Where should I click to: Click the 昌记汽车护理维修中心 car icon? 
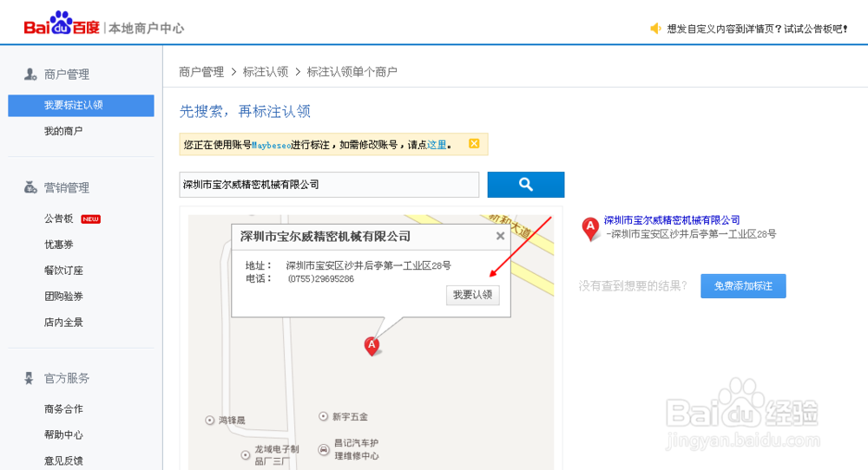click(324, 449)
